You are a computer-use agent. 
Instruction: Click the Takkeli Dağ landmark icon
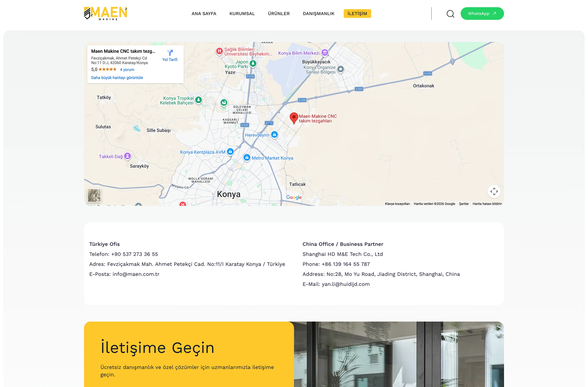pyautogui.click(x=127, y=156)
